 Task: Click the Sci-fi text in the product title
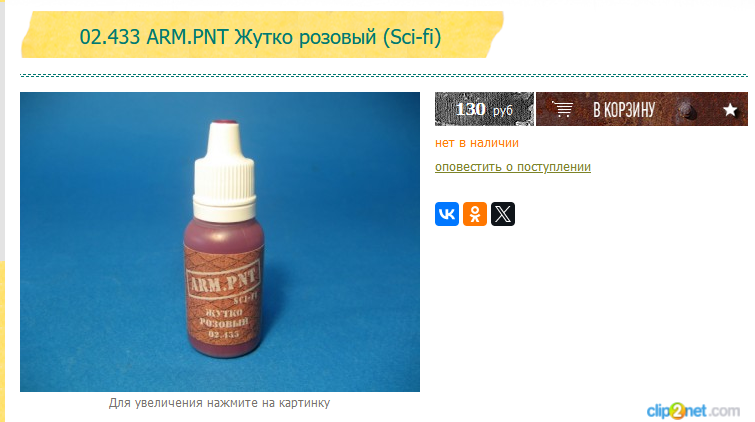(413, 37)
